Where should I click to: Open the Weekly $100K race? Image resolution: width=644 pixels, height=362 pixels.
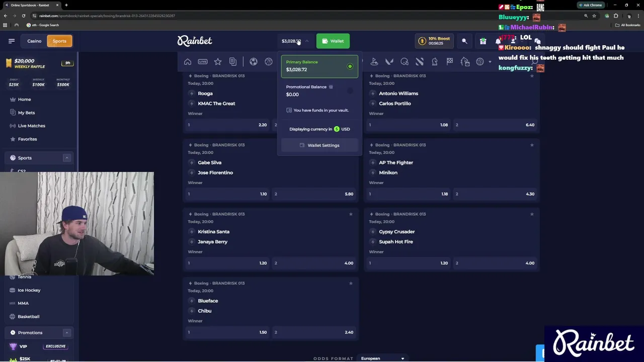pos(38,82)
